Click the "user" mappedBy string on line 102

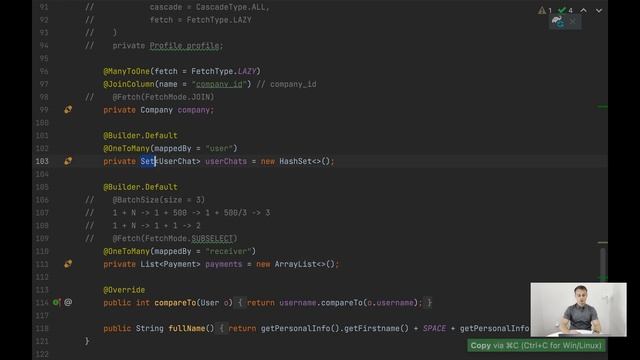tap(219, 149)
